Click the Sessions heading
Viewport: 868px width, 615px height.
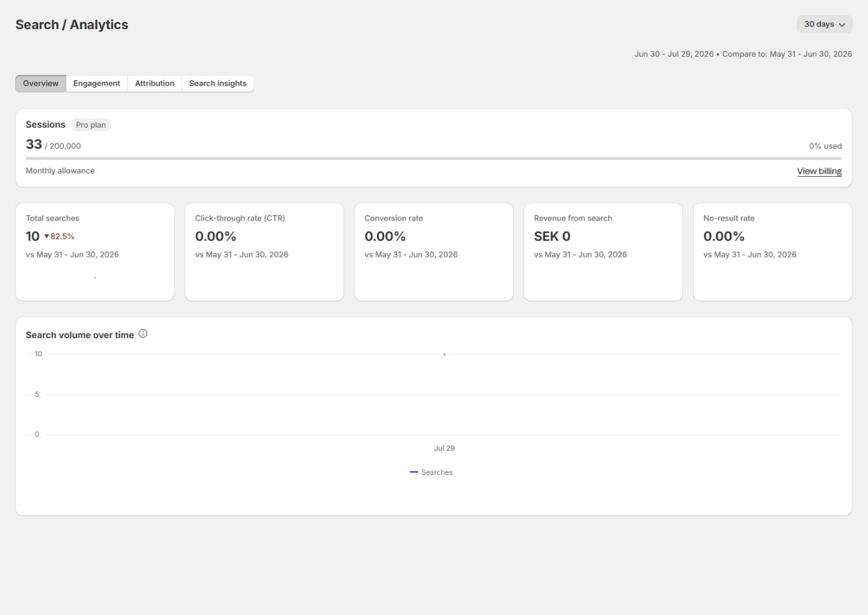45,125
